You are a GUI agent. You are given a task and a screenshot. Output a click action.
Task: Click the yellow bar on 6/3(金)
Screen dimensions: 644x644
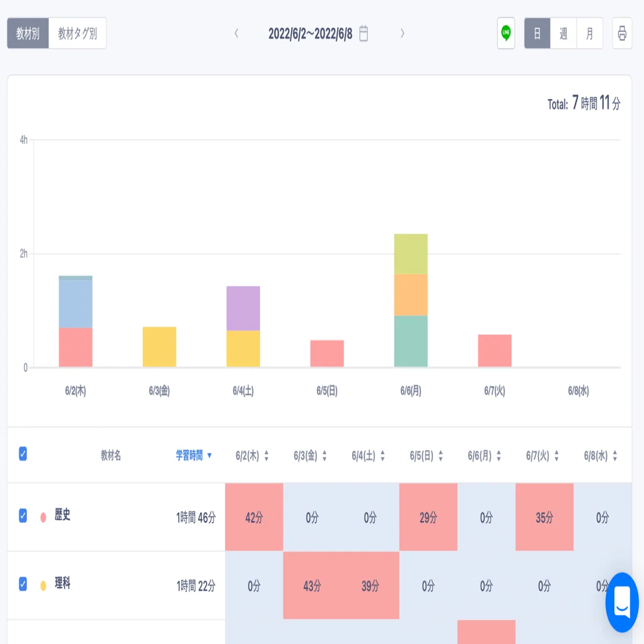tap(160, 346)
